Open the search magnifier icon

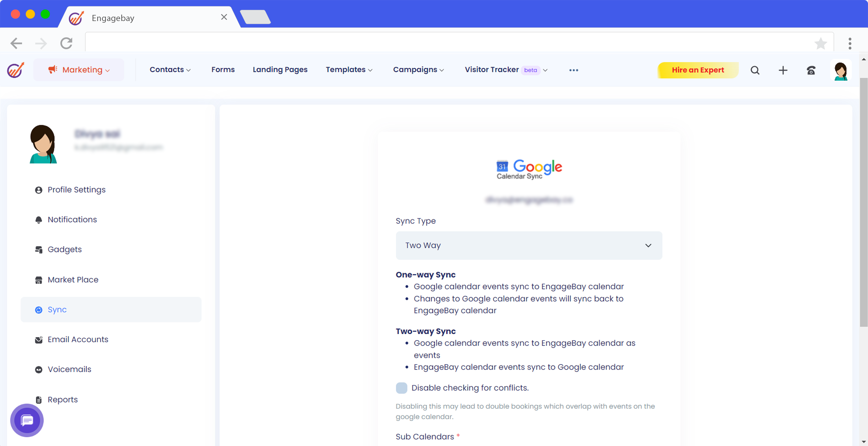coord(755,70)
